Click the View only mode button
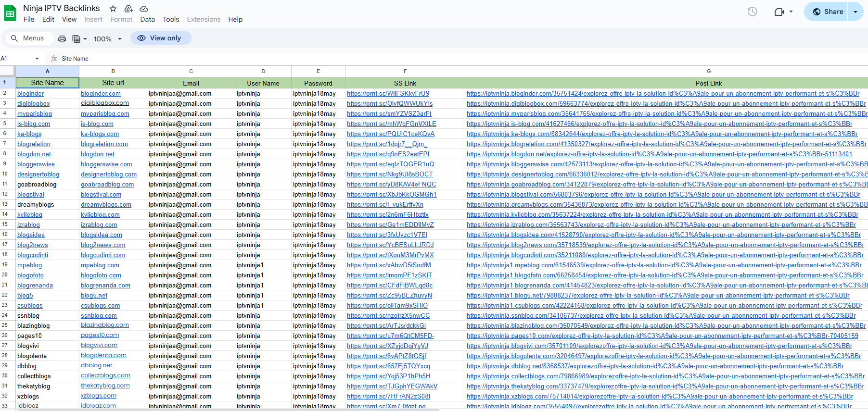 click(160, 38)
